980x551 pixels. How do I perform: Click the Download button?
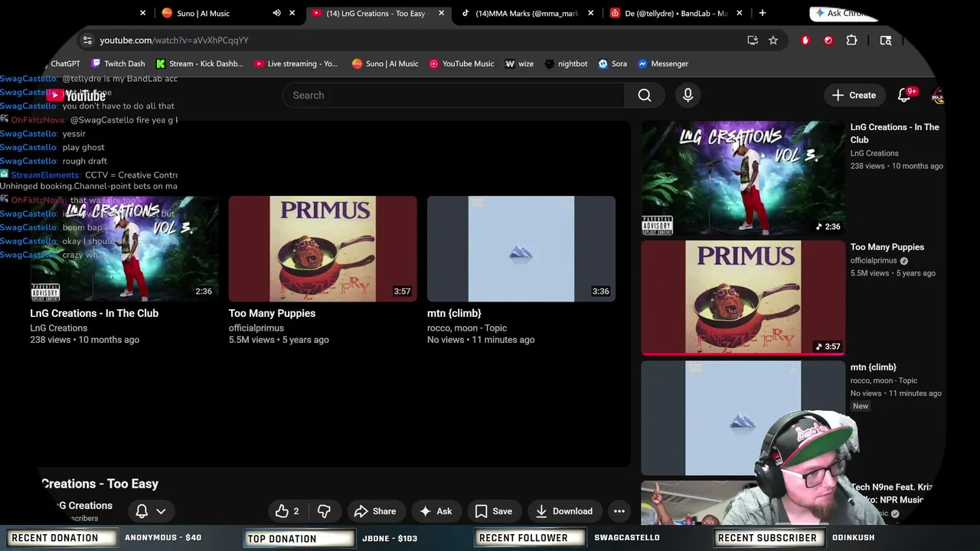pyautogui.click(x=563, y=511)
